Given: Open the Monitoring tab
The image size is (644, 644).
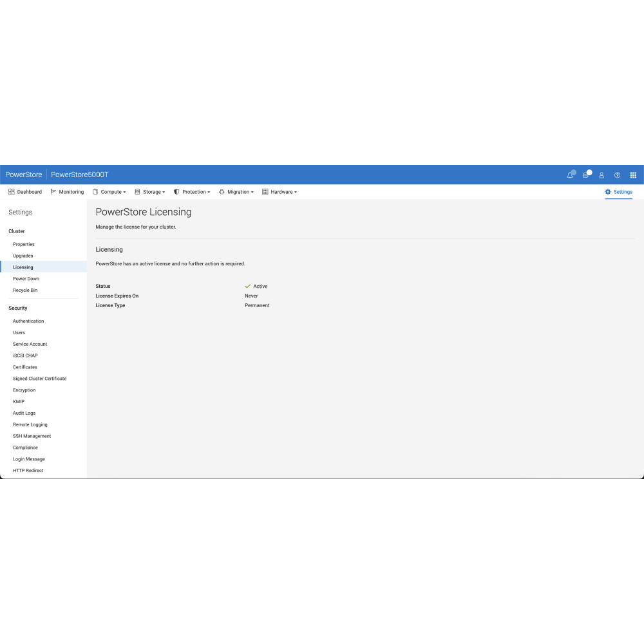Looking at the screenshot, I should (x=67, y=192).
